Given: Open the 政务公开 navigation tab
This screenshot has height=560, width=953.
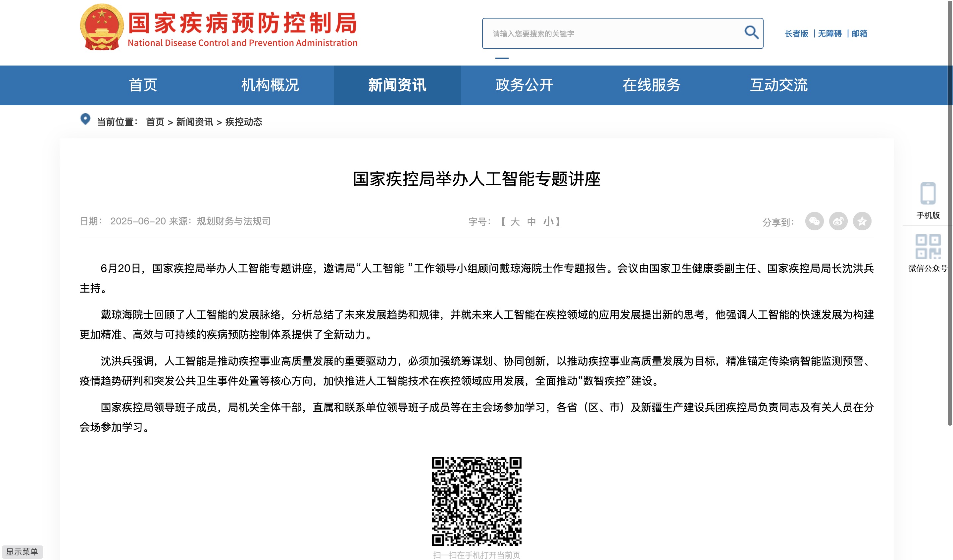Looking at the screenshot, I should 524,85.
